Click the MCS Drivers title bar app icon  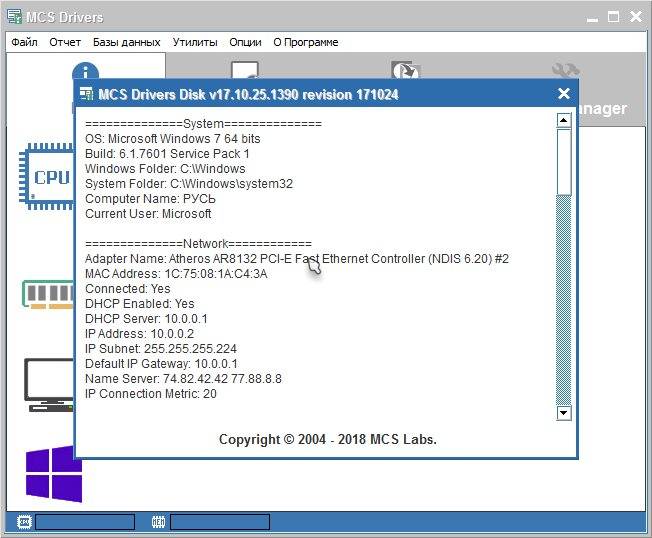click(15, 16)
